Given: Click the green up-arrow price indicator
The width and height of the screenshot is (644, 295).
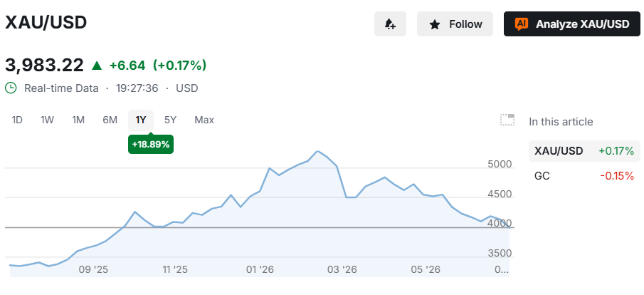Looking at the screenshot, I should click(x=97, y=65).
